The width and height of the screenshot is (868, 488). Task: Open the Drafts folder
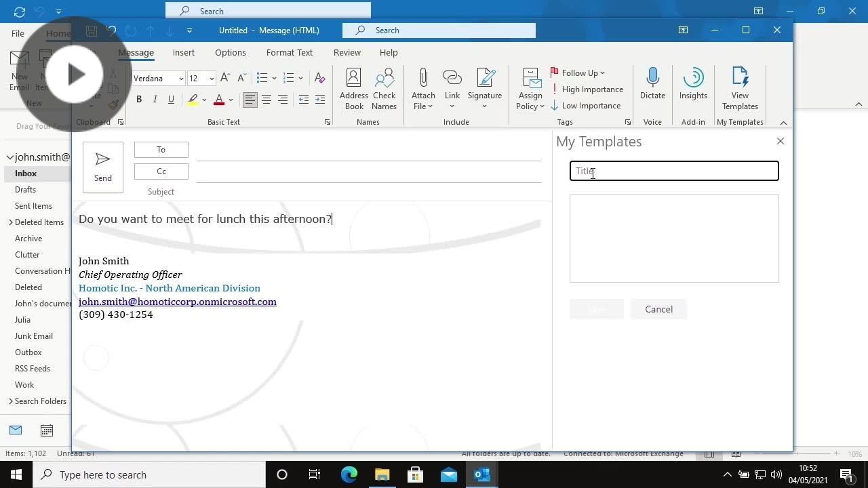(25, 190)
